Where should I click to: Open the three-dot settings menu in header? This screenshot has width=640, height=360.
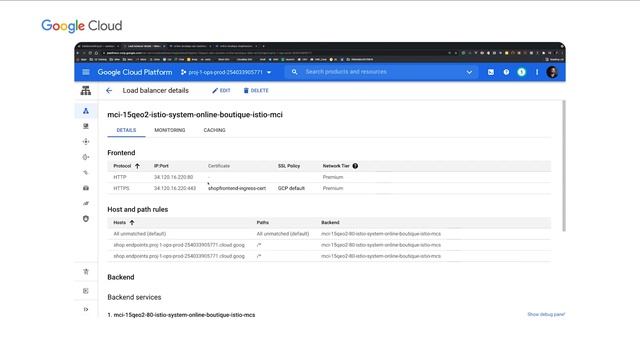pos(537,72)
